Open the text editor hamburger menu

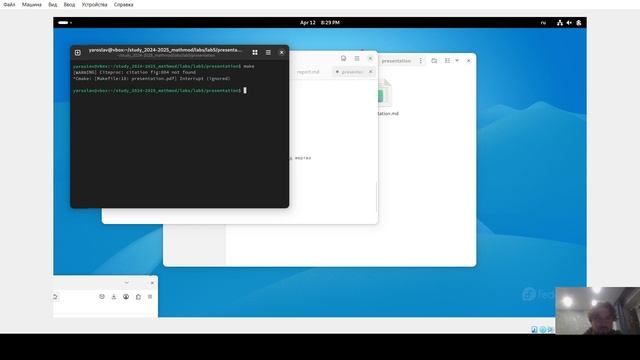click(357, 58)
